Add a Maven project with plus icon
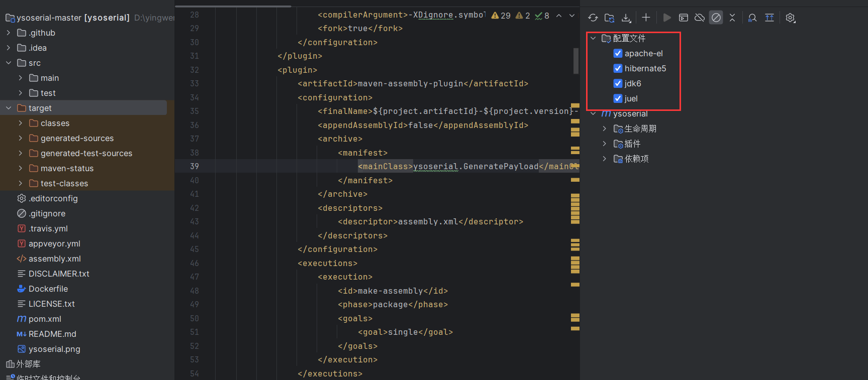 [x=646, y=18]
